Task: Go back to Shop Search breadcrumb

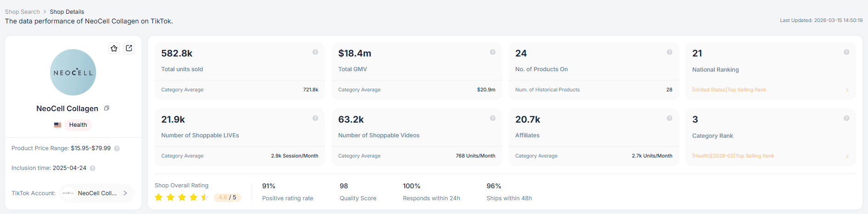Action: click(x=23, y=12)
